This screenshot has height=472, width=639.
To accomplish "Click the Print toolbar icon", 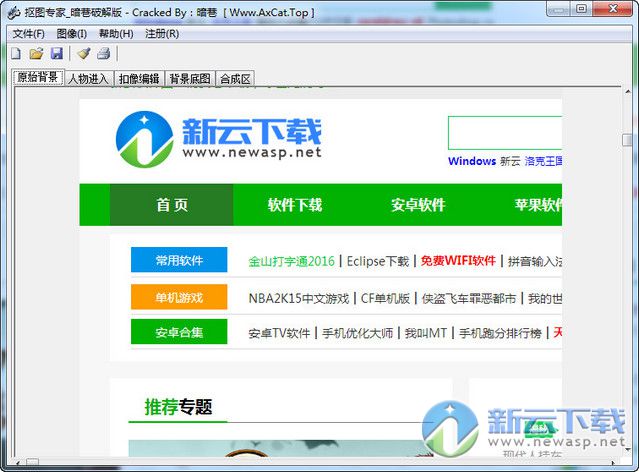I will (104, 53).
